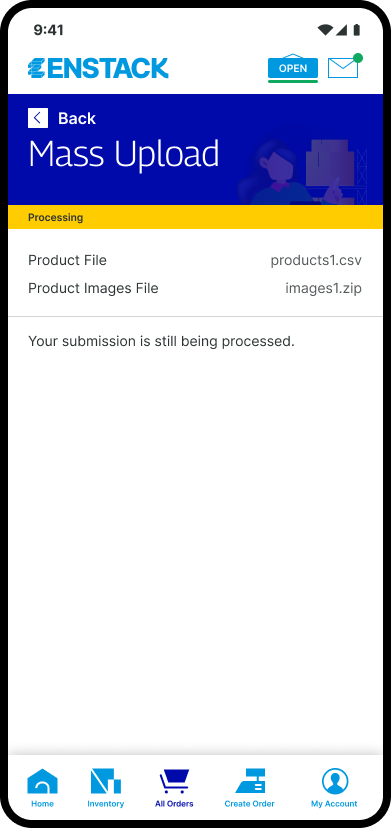
Task: Tap the My Account tab label
Action: pyautogui.click(x=334, y=804)
